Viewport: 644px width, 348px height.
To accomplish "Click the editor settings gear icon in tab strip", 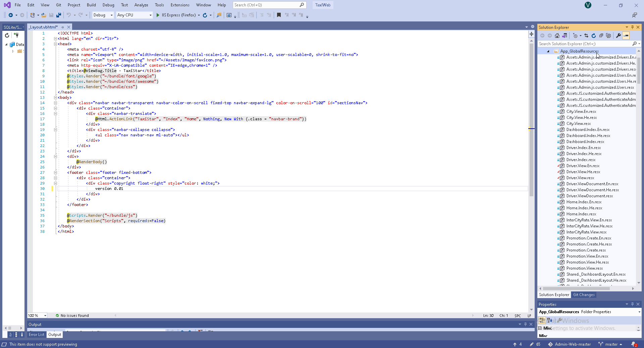I will (532, 27).
